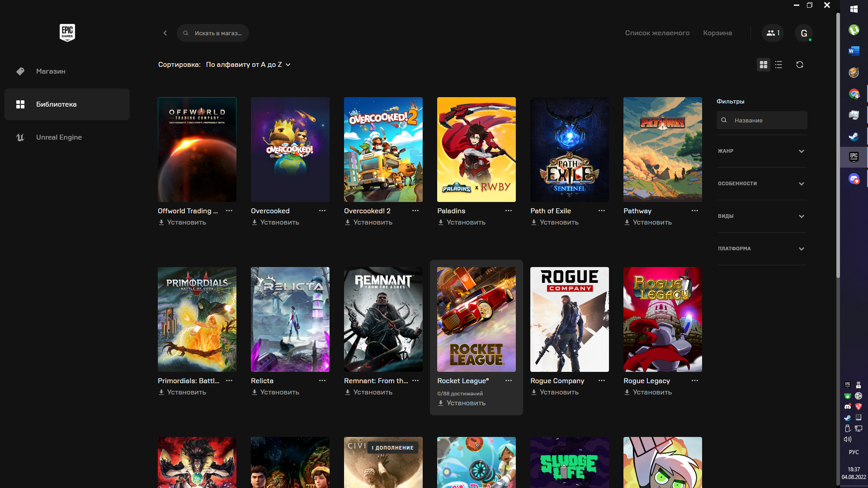Open Steam from the taskbar
The height and width of the screenshot is (488, 868).
point(854,136)
